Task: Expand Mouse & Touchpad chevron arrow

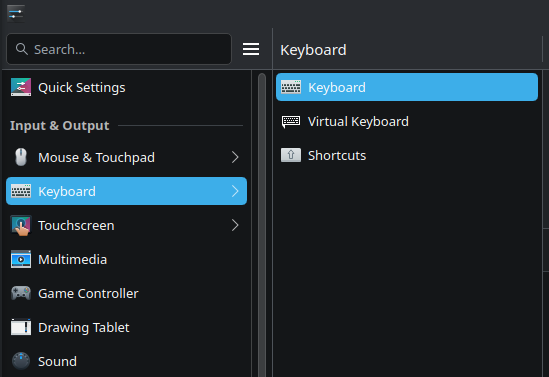Action: [235, 157]
